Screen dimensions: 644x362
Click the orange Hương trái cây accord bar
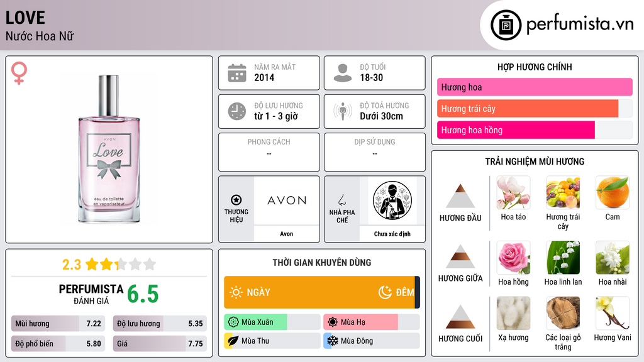pyautogui.click(x=528, y=109)
